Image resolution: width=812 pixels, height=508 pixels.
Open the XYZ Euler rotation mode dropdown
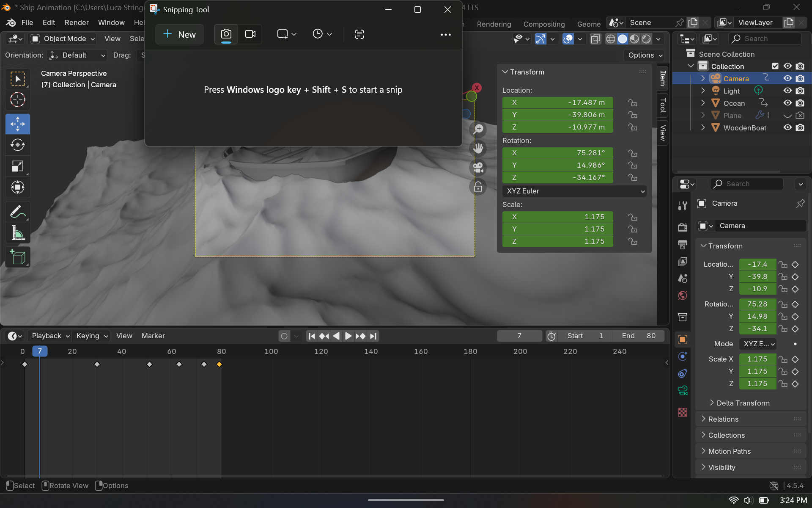[x=574, y=191]
